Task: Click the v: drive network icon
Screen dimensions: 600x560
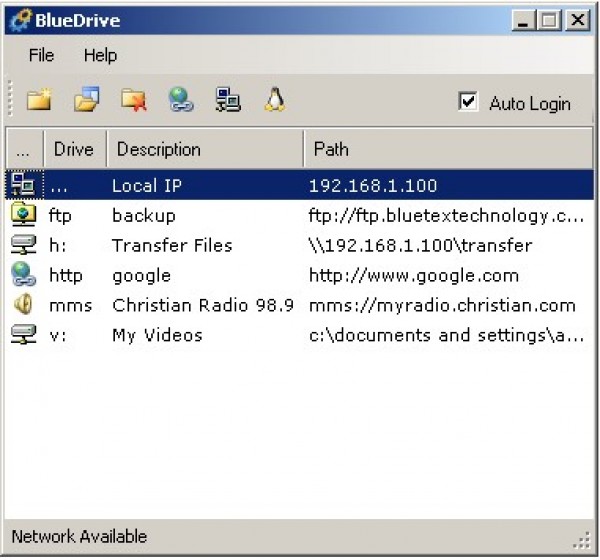Action: (x=23, y=335)
